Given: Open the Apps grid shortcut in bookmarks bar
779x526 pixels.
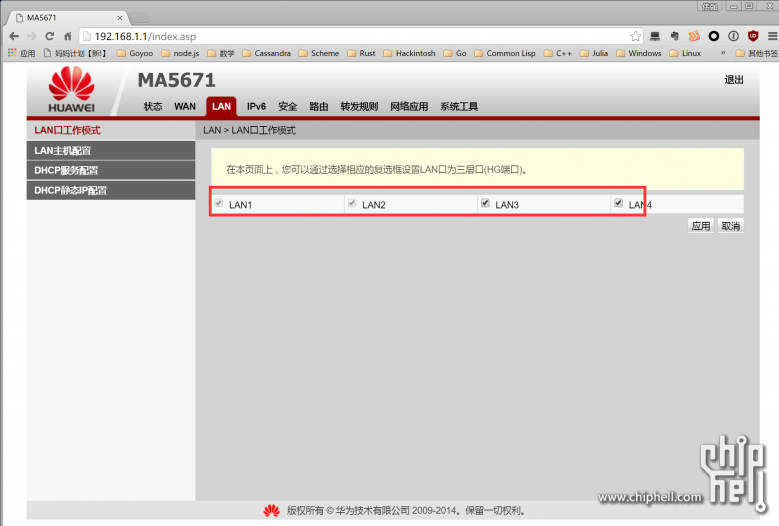Looking at the screenshot, I should tap(21, 53).
